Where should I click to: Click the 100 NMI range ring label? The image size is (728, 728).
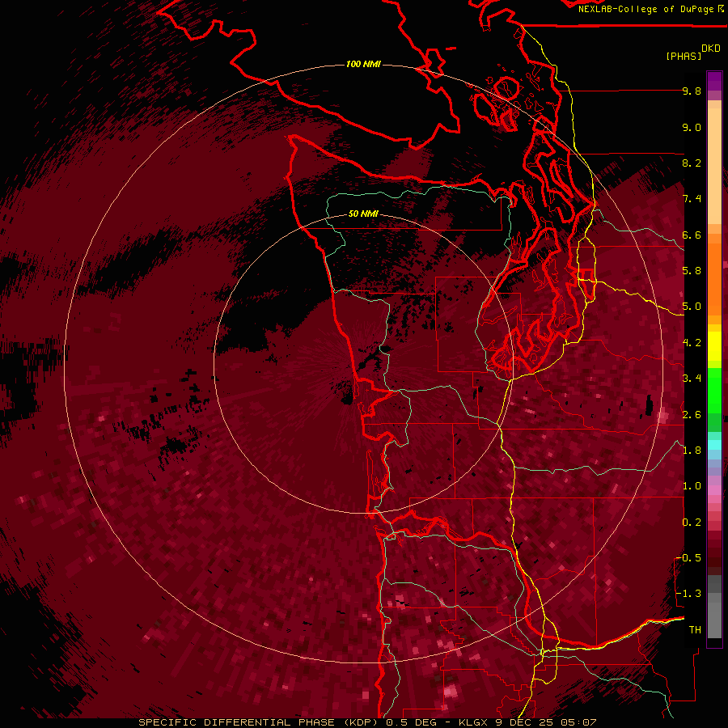tap(363, 64)
